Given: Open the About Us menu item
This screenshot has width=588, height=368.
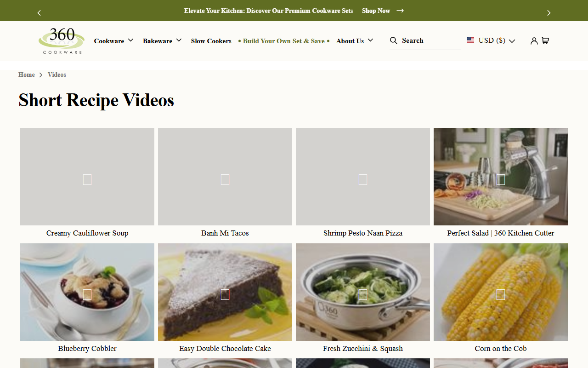Looking at the screenshot, I should click(x=350, y=41).
